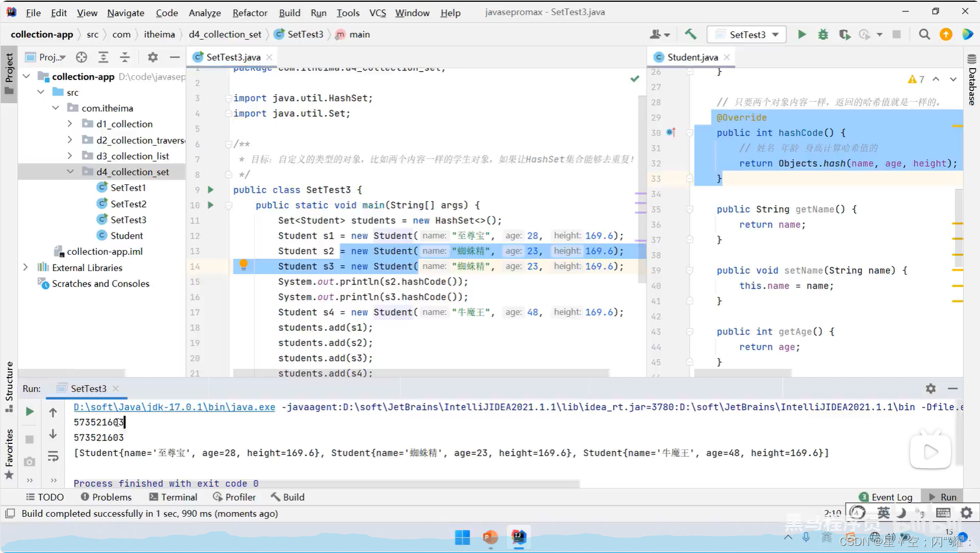980x553 pixels.
Task: Open the File menu
Action: click(33, 13)
